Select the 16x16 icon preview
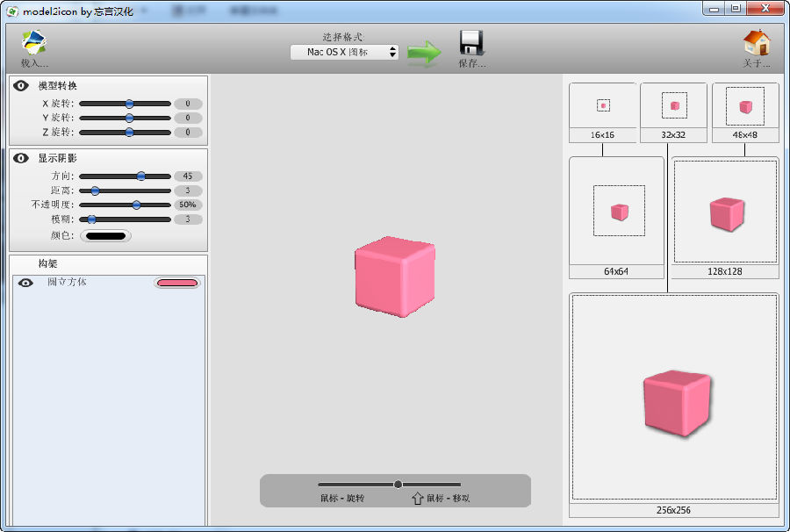 [600, 105]
